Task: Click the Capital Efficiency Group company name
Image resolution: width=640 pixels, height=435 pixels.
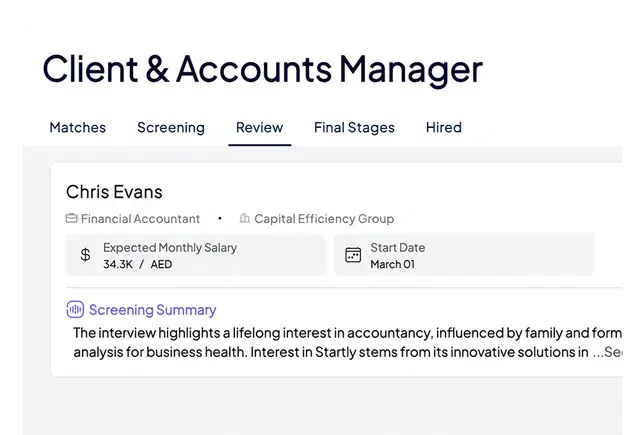Action: coord(324,219)
